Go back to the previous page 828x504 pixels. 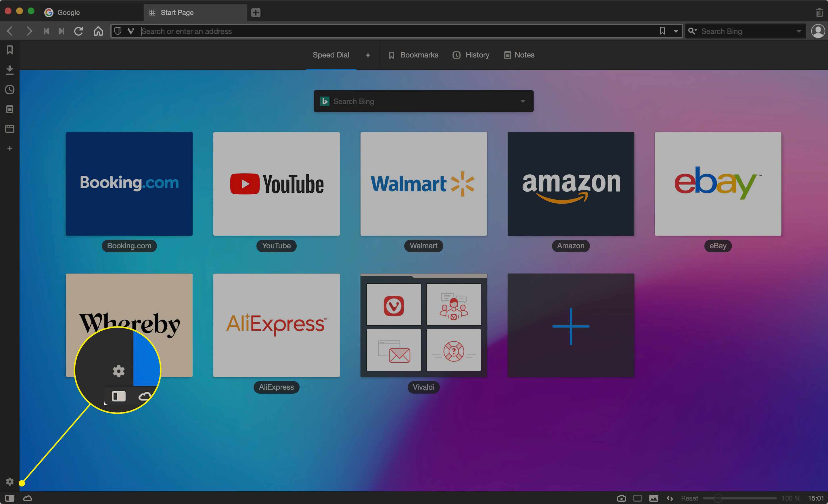pyautogui.click(x=10, y=31)
